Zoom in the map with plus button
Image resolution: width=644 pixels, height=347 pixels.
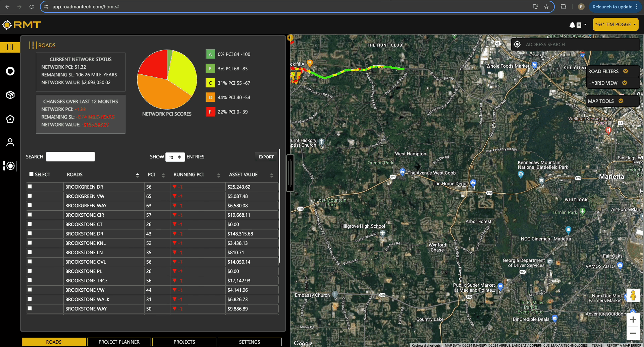(x=633, y=320)
